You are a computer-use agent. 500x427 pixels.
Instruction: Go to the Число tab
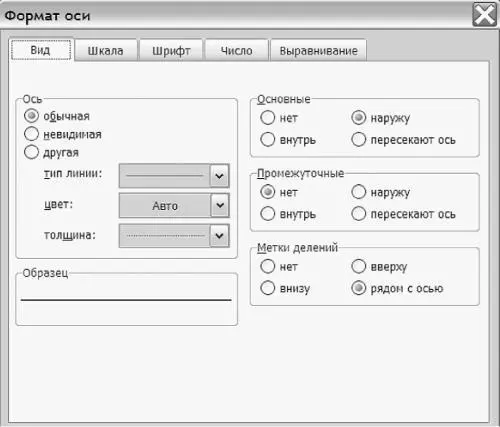point(237,51)
